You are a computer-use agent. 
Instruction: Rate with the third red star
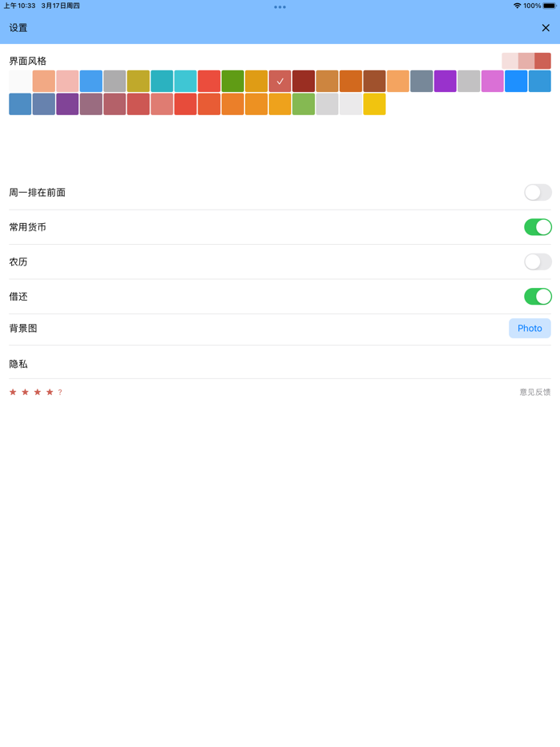[38, 392]
